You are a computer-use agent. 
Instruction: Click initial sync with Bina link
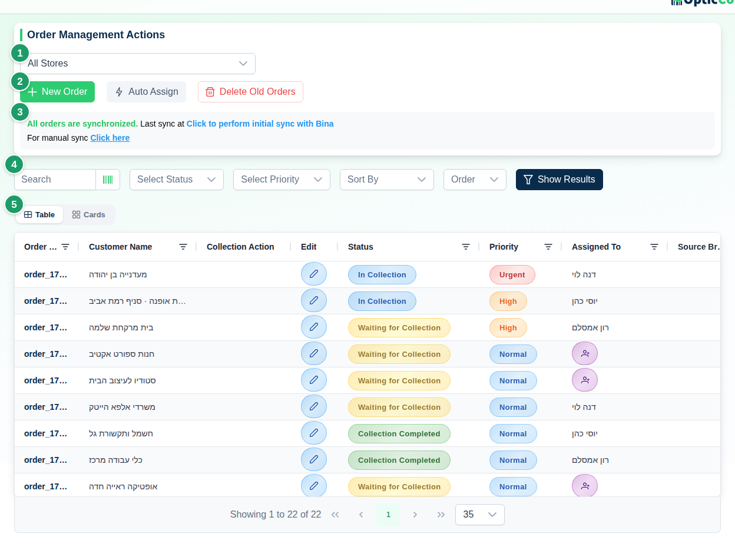pos(260,124)
